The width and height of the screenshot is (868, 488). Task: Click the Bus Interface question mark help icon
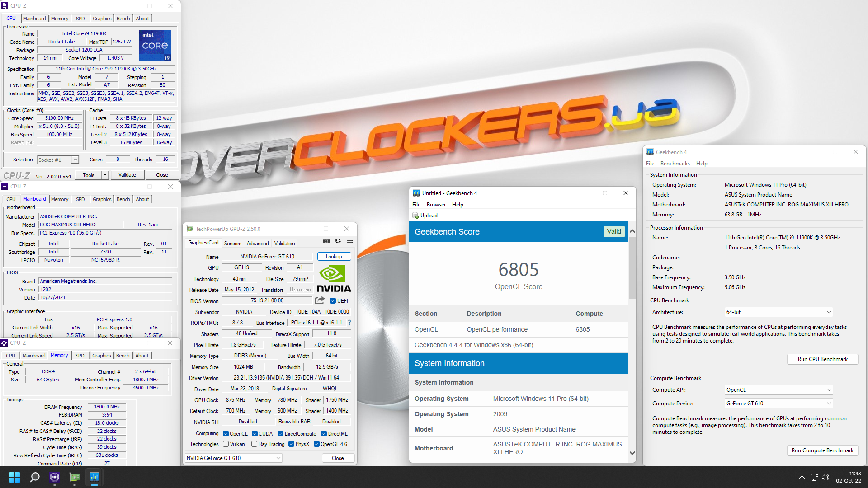349,323
